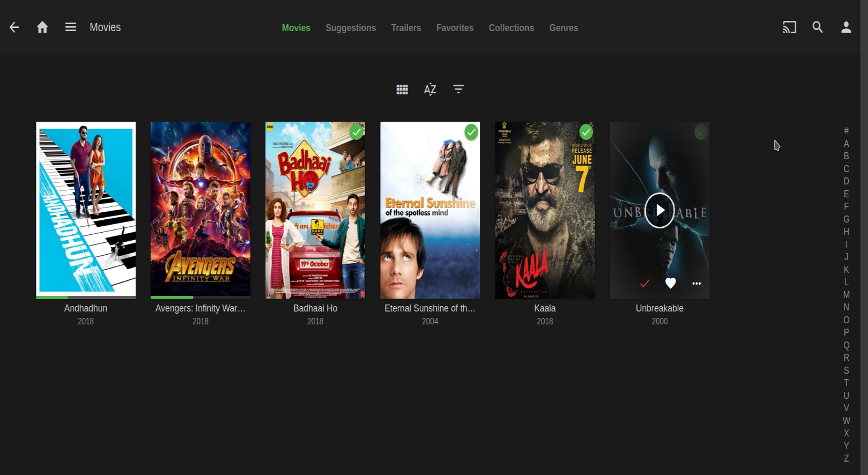Click the Badhaai Ho title link
The width and height of the screenshot is (868, 475).
coord(315,308)
